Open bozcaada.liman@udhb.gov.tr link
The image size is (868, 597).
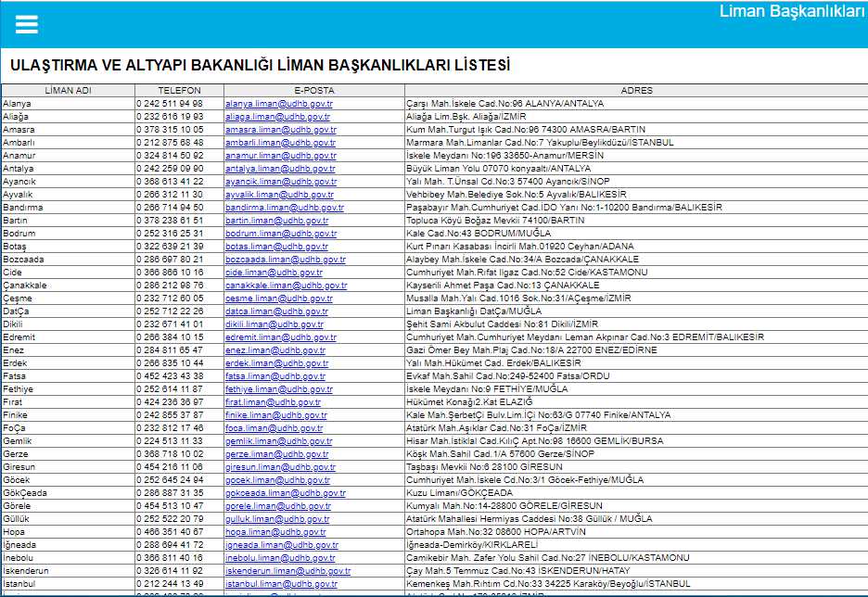[x=285, y=260]
